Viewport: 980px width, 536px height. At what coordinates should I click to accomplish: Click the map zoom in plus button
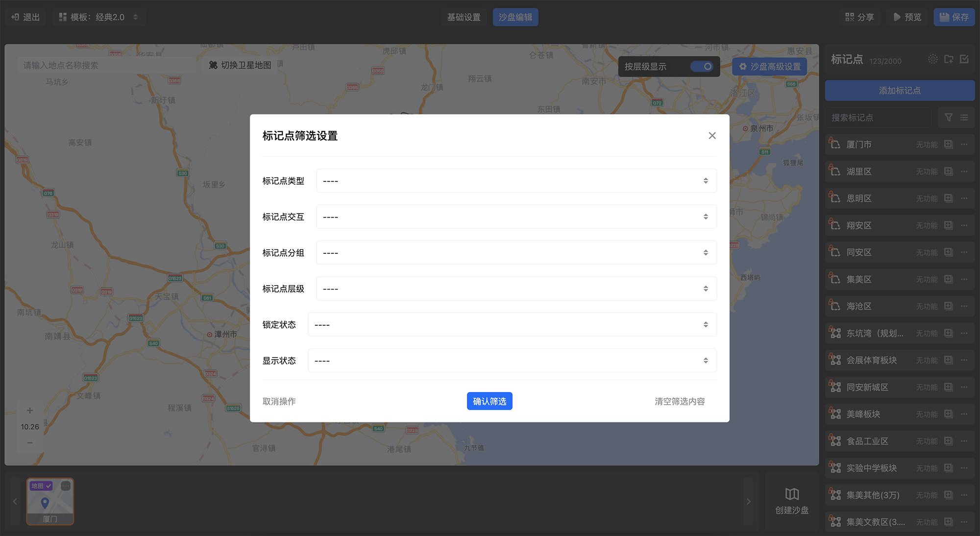[30, 411]
